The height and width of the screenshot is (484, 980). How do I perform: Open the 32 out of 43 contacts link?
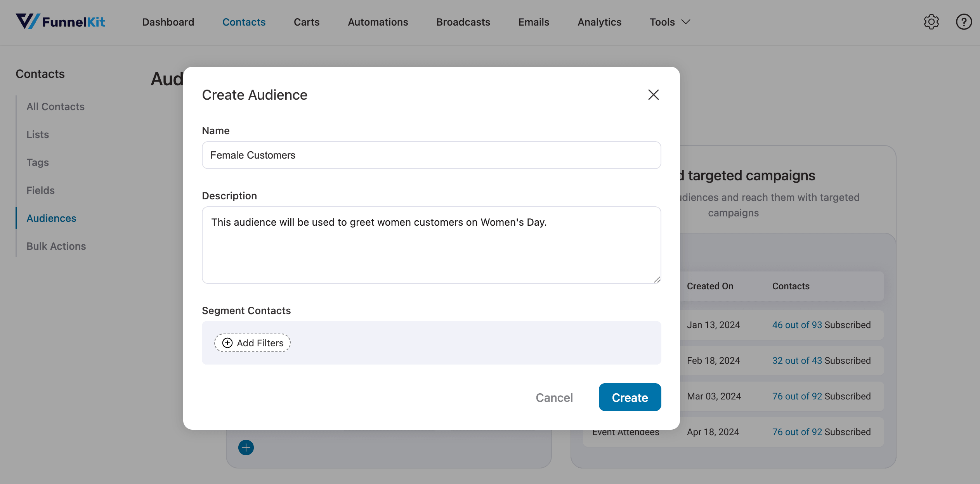click(797, 361)
